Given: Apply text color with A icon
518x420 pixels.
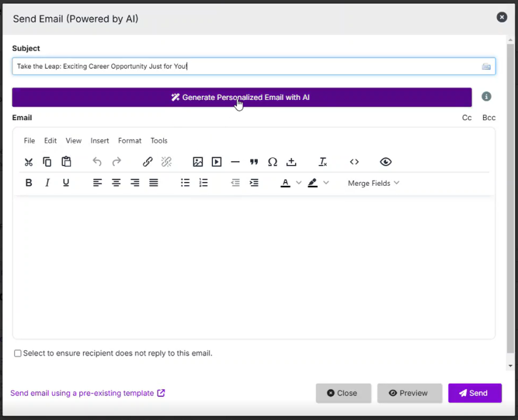Looking at the screenshot, I should tap(285, 183).
